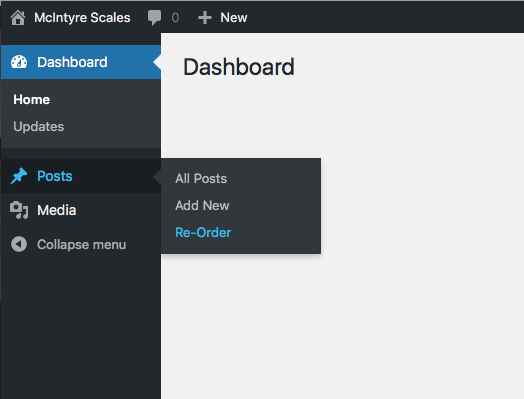Open the McIntyre Scales site link
Viewport: 524px width, 399px height.
(x=82, y=17)
